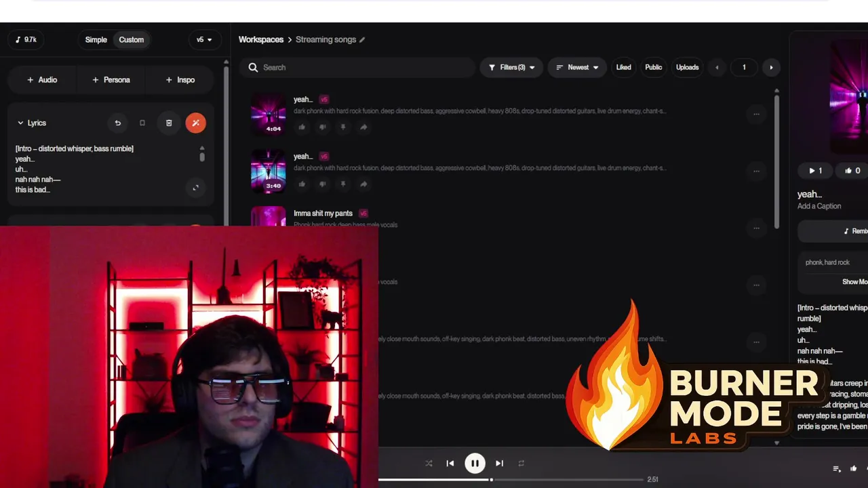Click the small book icon beside the undo button
The height and width of the screenshot is (488, 868).
(142, 123)
